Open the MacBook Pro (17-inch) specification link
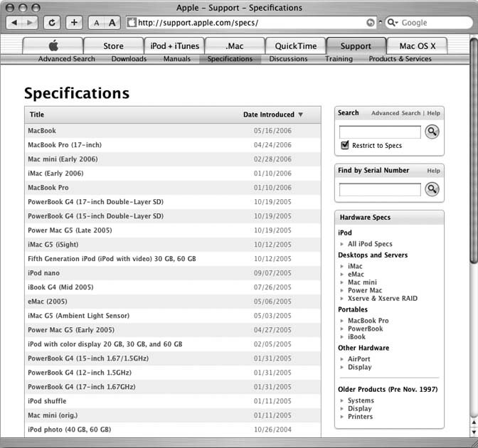Image resolution: width=478 pixels, height=448 pixels. pos(63,145)
